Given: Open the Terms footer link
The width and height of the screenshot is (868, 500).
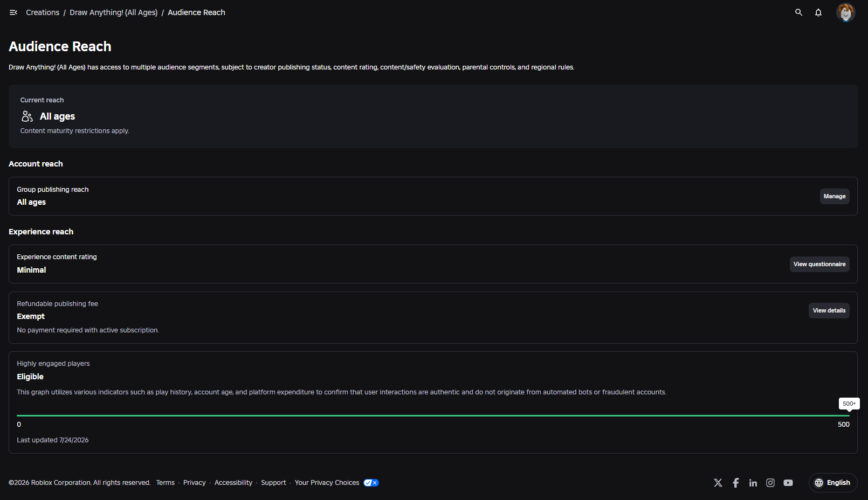Looking at the screenshot, I should point(166,483).
